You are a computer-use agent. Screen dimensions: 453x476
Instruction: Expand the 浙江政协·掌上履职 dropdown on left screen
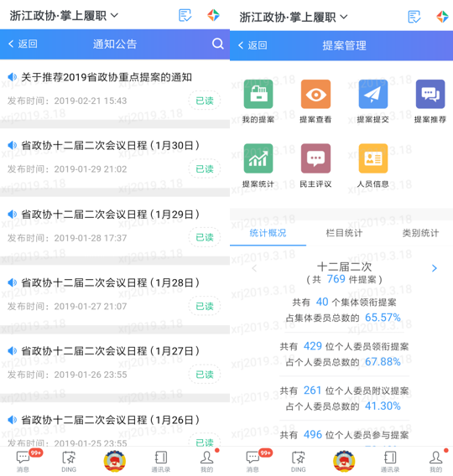click(64, 15)
